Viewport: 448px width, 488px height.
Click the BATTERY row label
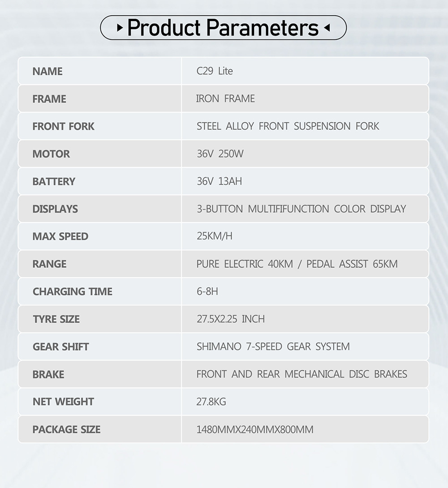click(54, 181)
